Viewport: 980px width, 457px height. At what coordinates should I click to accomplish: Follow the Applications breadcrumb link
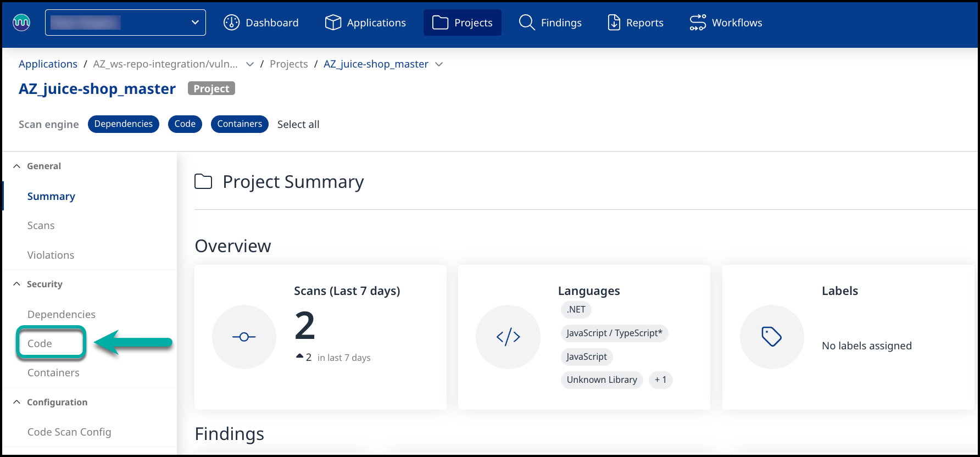coord(48,64)
